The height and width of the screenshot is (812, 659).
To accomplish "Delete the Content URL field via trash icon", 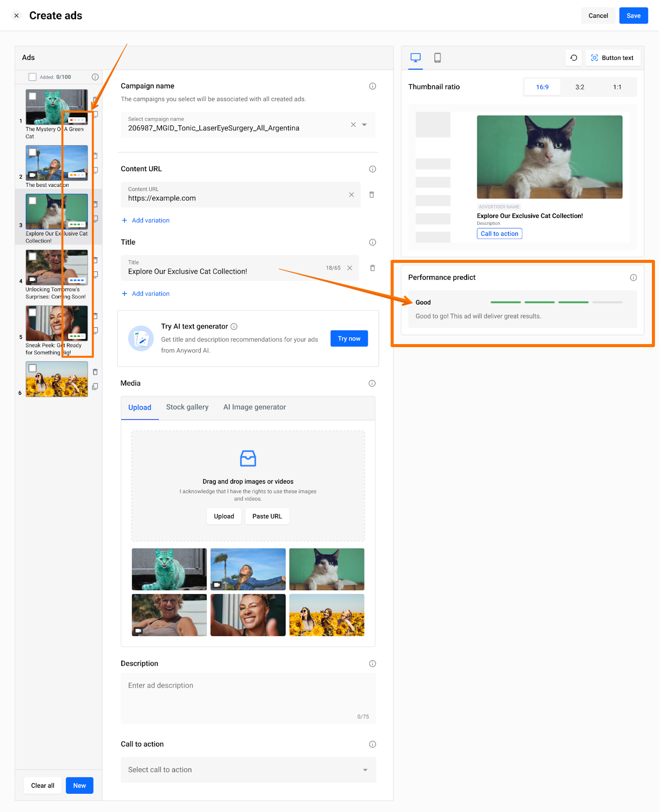I will [x=371, y=195].
